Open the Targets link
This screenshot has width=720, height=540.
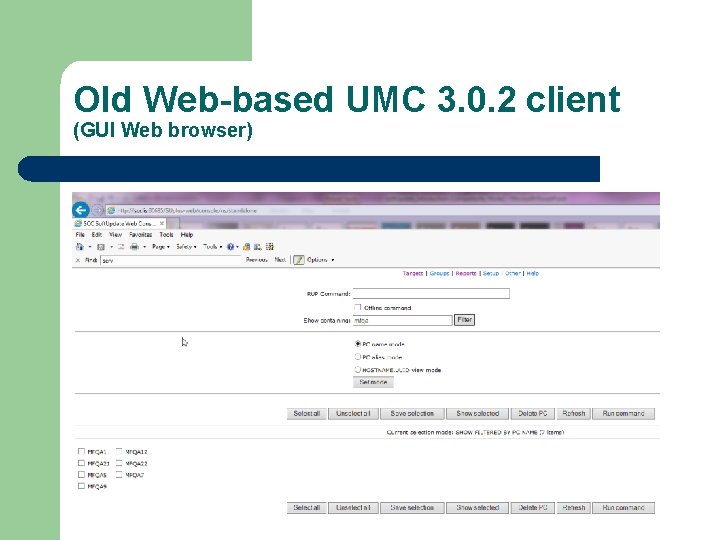point(413,273)
